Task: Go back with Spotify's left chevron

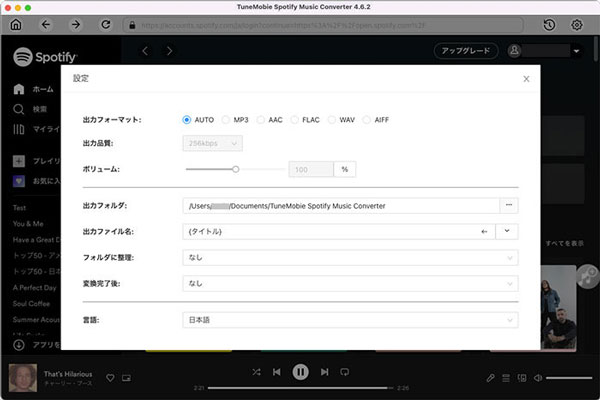Action: click(x=145, y=51)
